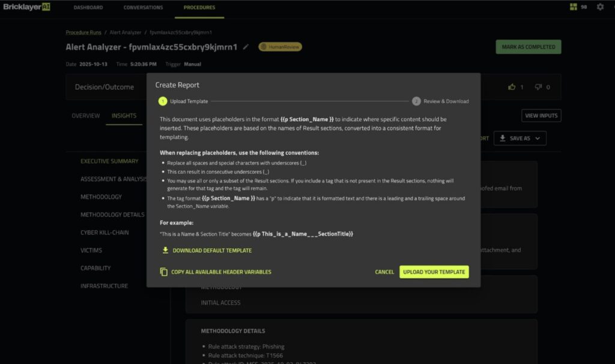Click the thumbs up icon
The height and width of the screenshot is (364, 615).
[x=512, y=87]
